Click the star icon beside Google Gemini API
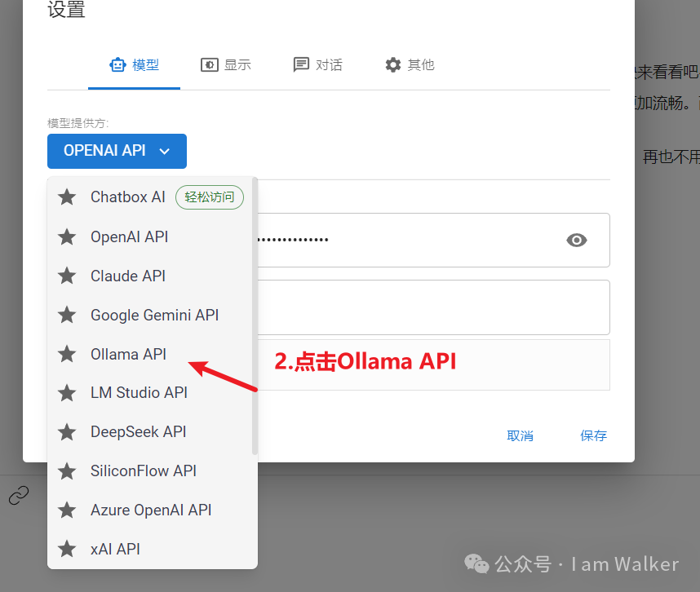The image size is (700, 592). coord(67,315)
